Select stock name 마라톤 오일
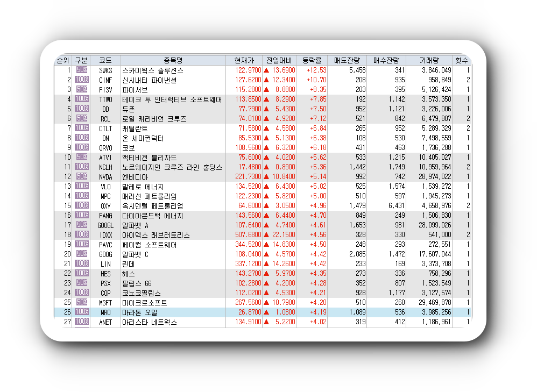537x392 pixels. coord(140,312)
